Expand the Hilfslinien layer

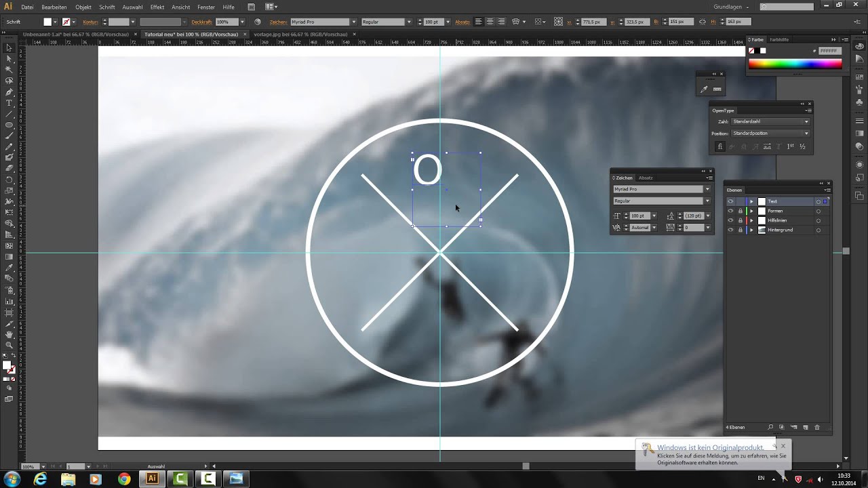point(751,220)
